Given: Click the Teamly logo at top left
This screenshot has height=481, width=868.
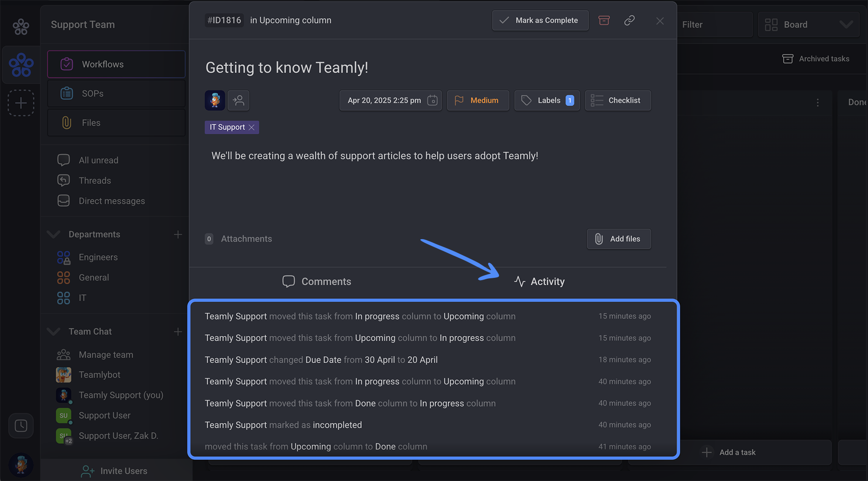Looking at the screenshot, I should pos(21,26).
